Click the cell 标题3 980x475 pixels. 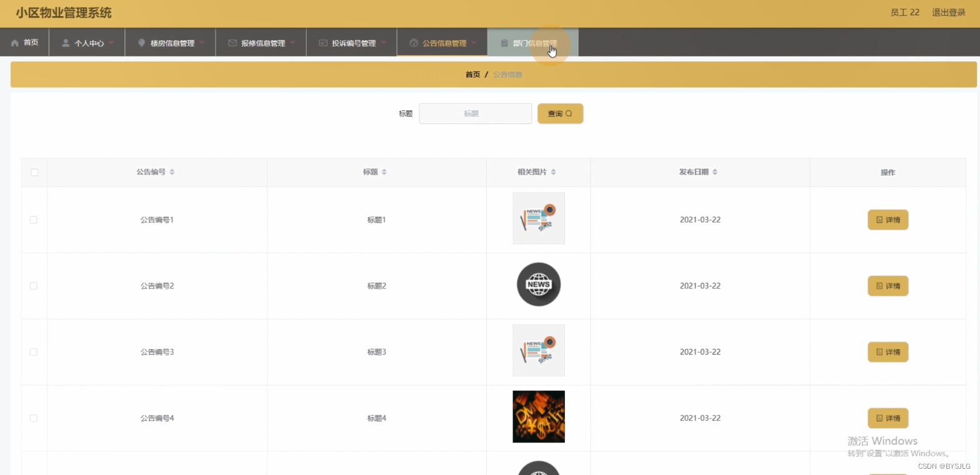(377, 352)
